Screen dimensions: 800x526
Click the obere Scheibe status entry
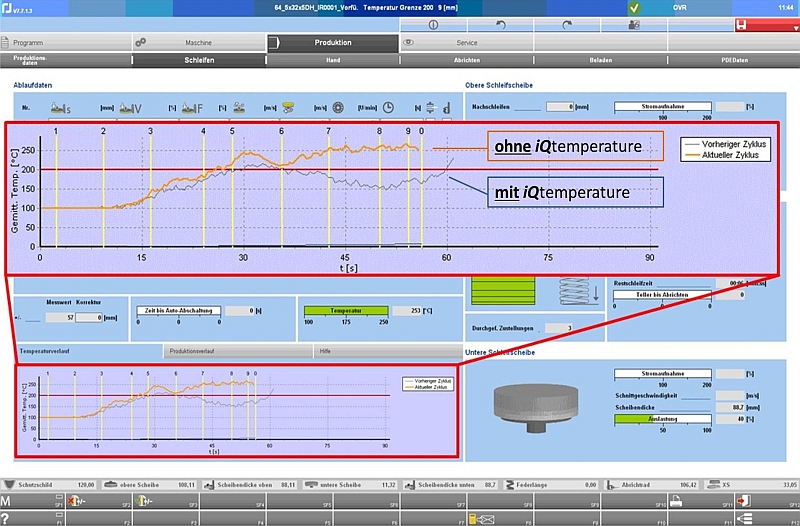[x=150, y=485]
